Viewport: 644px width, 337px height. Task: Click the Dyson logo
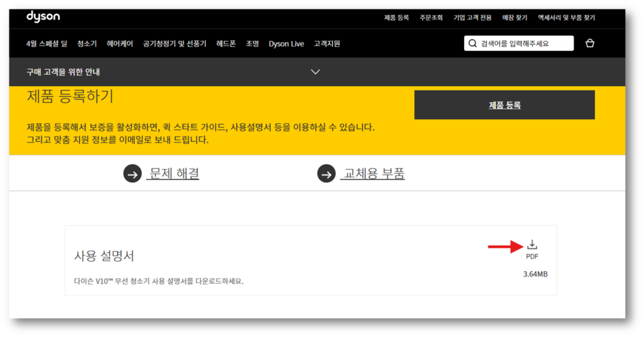[43, 16]
